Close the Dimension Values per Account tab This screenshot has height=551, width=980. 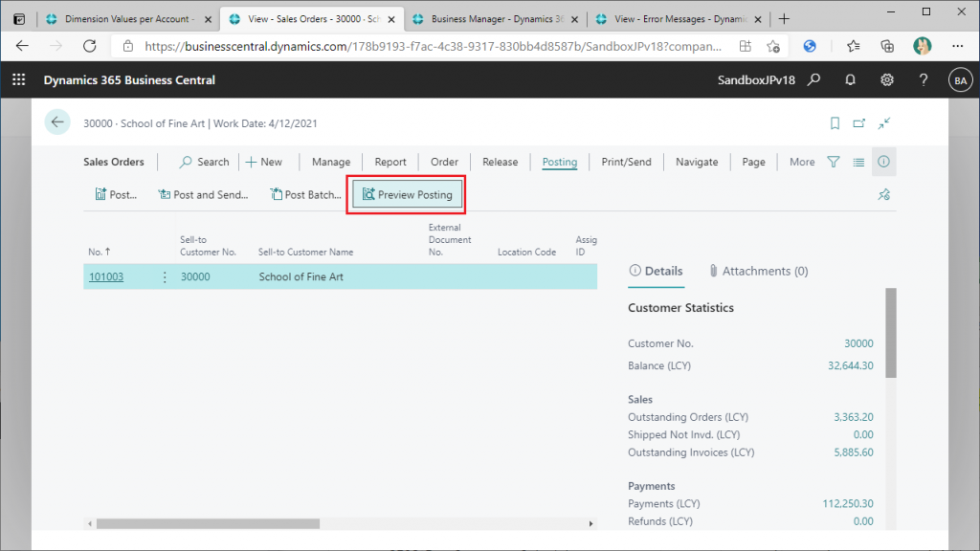click(208, 19)
